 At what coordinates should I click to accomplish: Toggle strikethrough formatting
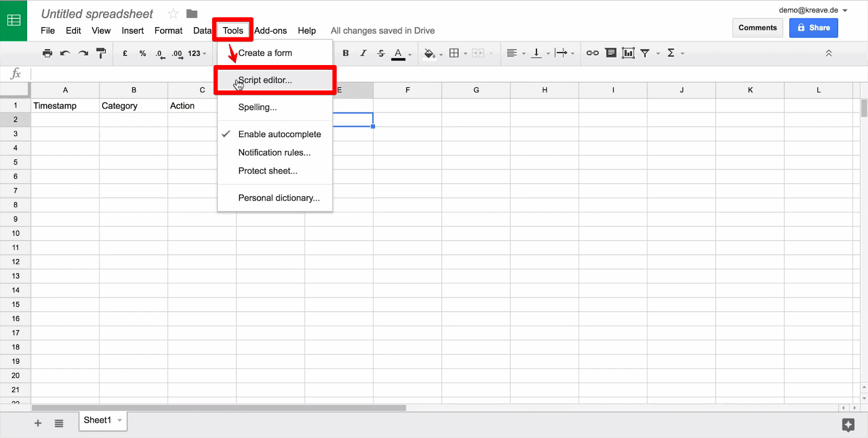click(381, 53)
